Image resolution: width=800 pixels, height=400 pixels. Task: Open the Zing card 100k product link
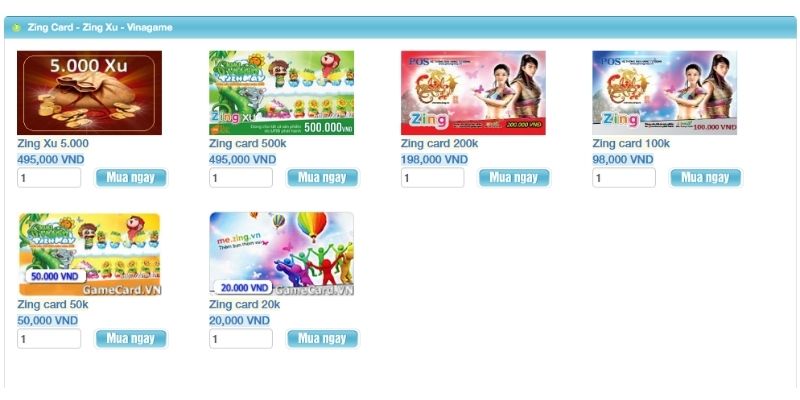pyautogui.click(x=631, y=144)
